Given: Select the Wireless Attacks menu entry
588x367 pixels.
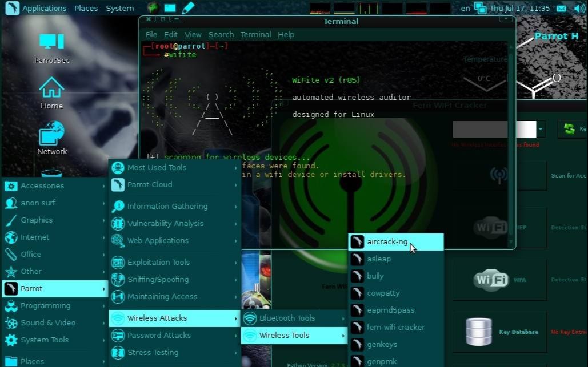Looking at the screenshot, I should (175, 318).
